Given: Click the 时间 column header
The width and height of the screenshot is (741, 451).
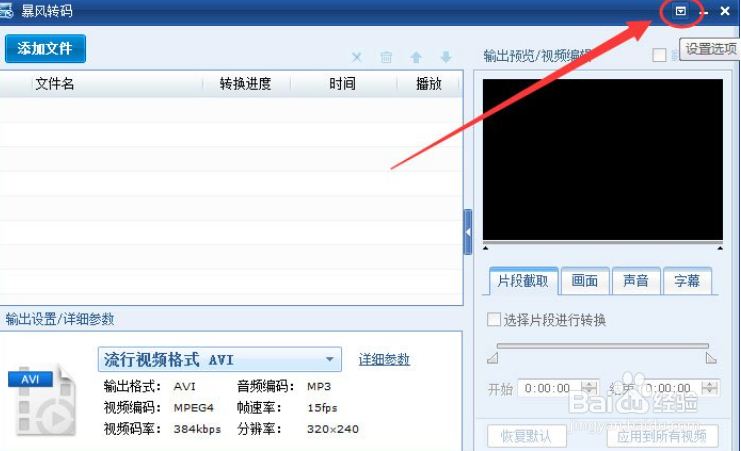Looking at the screenshot, I should pos(343,84).
